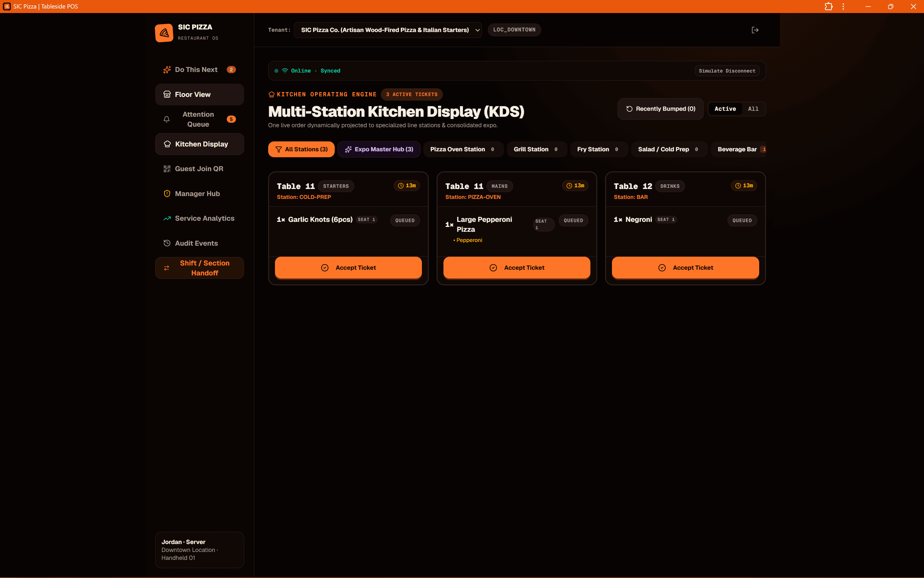924x578 pixels.
Task: Click the Station: COLD-PREP label
Action: click(304, 197)
